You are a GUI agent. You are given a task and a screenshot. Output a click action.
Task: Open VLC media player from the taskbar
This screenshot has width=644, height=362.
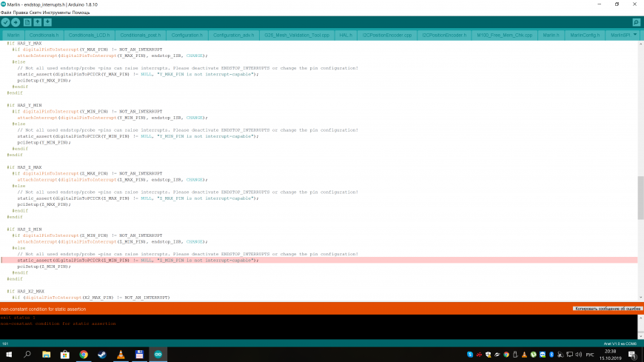click(x=121, y=354)
